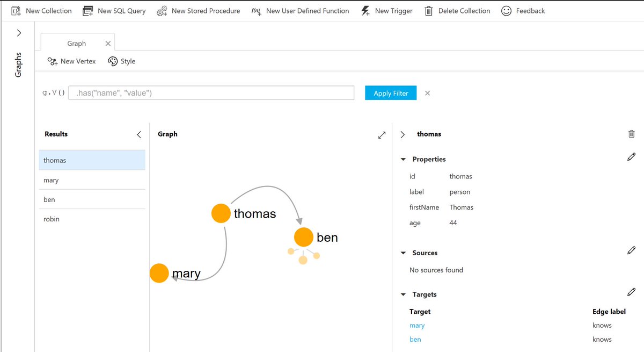Screen dimensions: 644x352
Task: Expand the graph to full view
Action: pos(382,135)
